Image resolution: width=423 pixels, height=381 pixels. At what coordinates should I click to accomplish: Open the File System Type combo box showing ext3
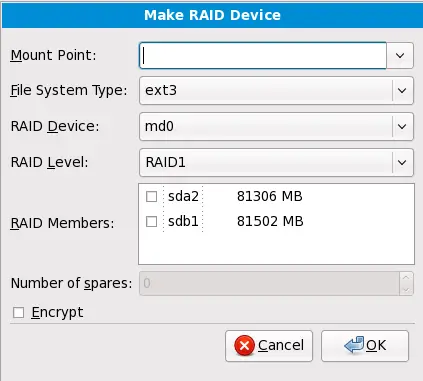(276, 90)
